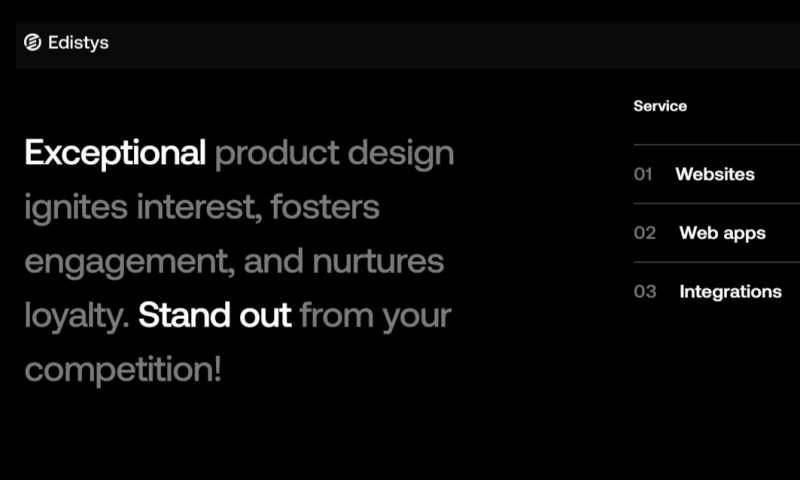
Task: Click the 01 number beside Websites
Action: 643,174
